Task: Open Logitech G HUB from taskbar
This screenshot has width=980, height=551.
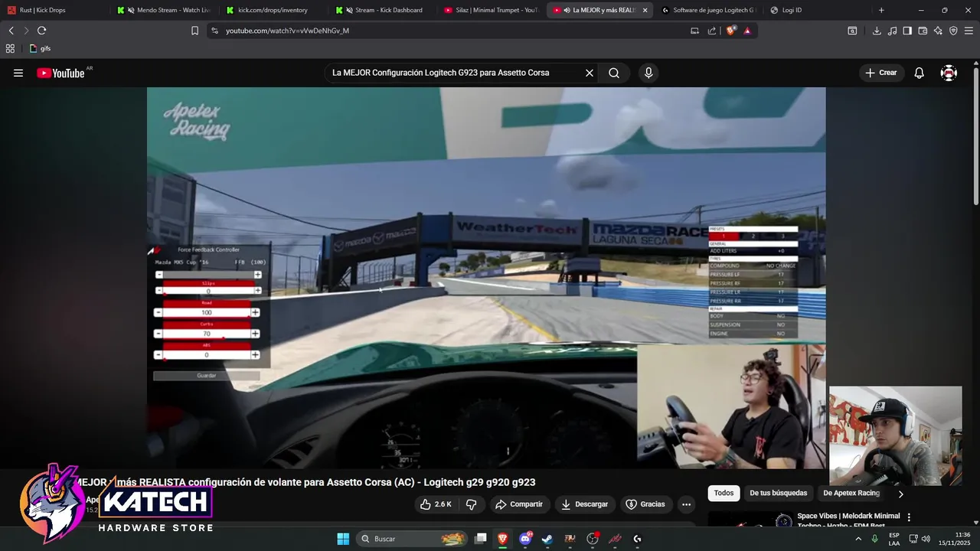Action: click(x=637, y=539)
